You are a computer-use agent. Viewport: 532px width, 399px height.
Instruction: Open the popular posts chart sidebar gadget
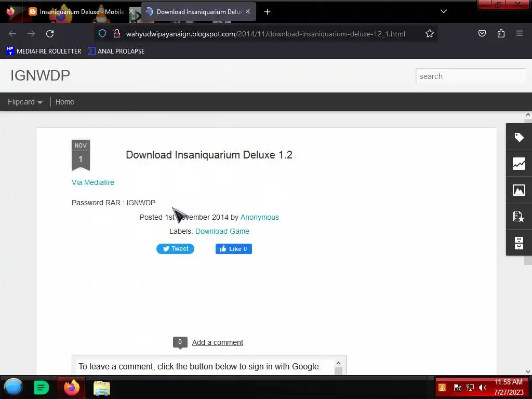(519, 164)
